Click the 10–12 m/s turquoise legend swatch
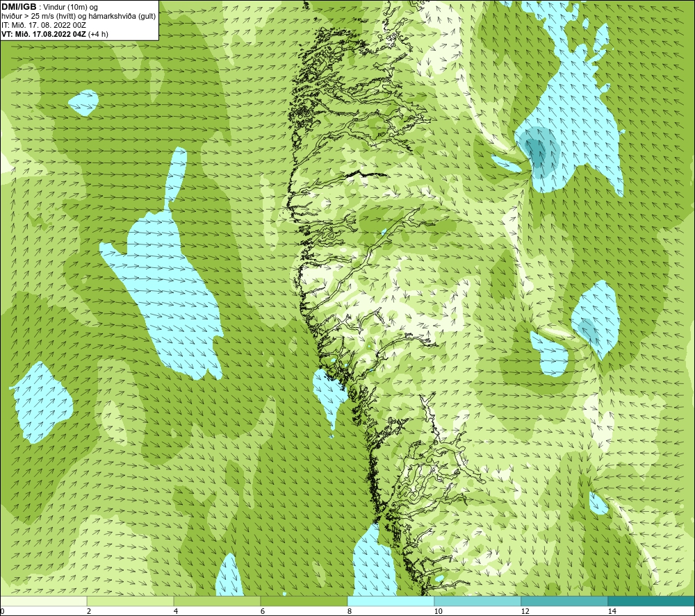 point(478,601)
